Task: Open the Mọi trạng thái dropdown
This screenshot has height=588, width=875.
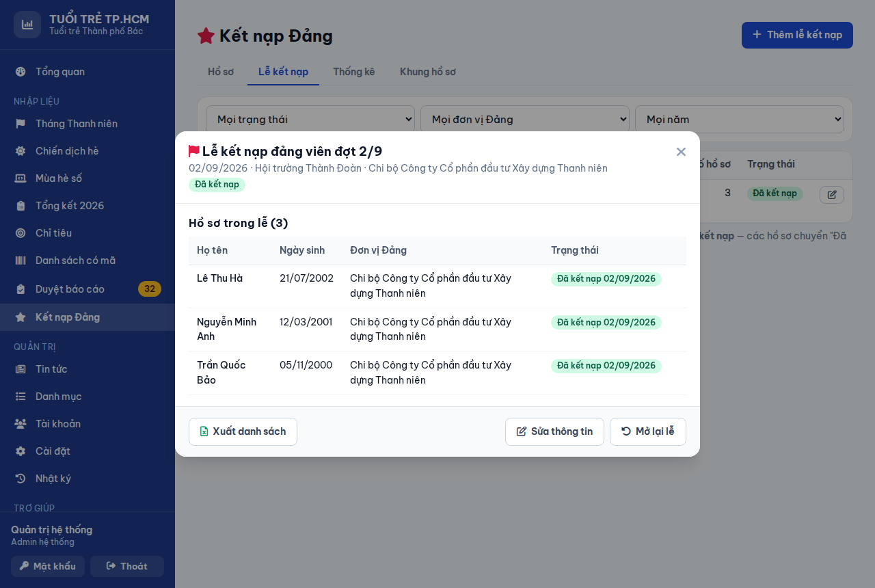Action: coord(310,119)
